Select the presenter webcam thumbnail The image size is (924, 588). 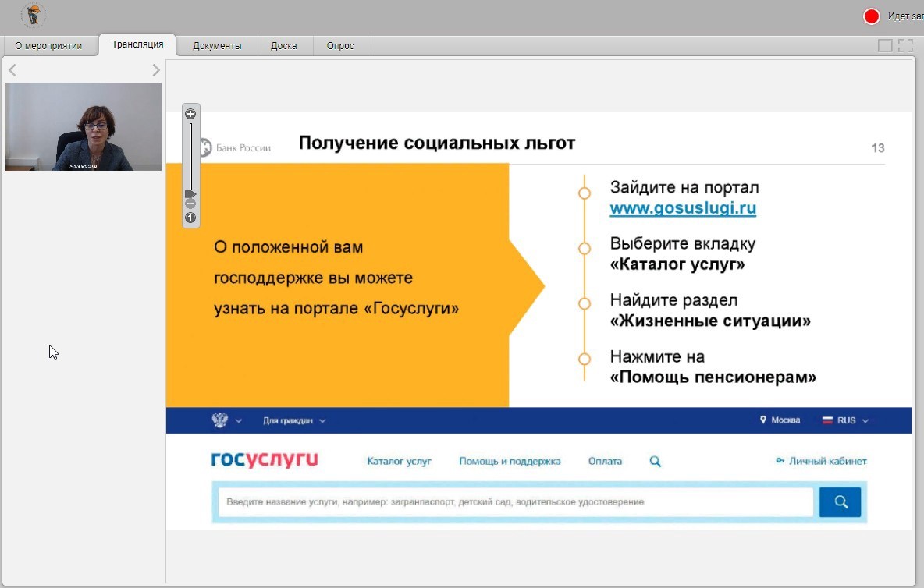pyautogui.click(x=83, y=126)
